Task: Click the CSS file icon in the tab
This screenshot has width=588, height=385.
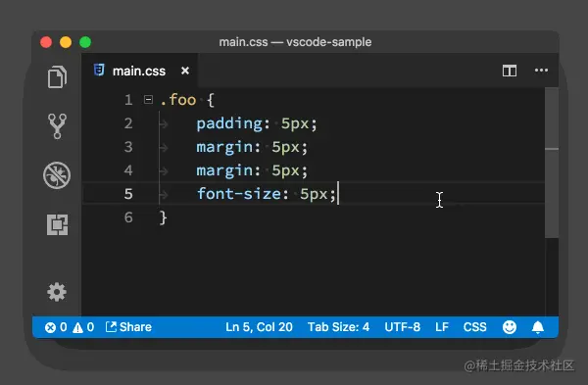Action: [x=99, y=71]
